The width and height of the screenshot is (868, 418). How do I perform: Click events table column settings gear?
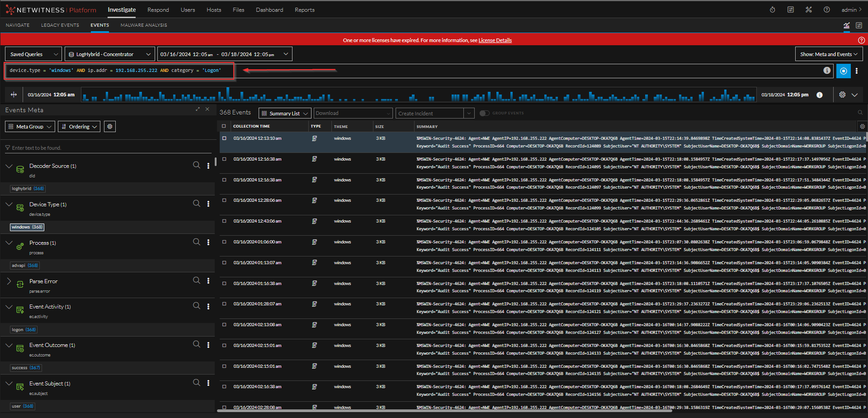(x=862, y=127)
